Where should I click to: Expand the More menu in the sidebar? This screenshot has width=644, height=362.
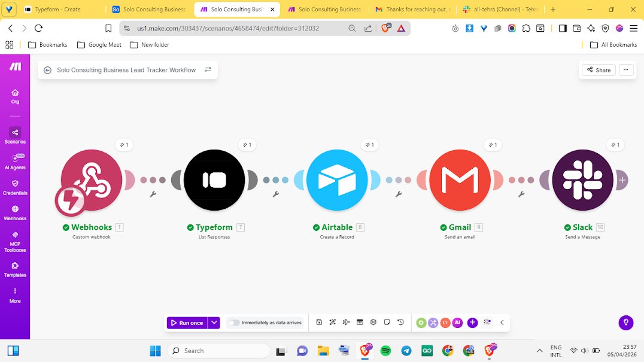tap(15, 296)
